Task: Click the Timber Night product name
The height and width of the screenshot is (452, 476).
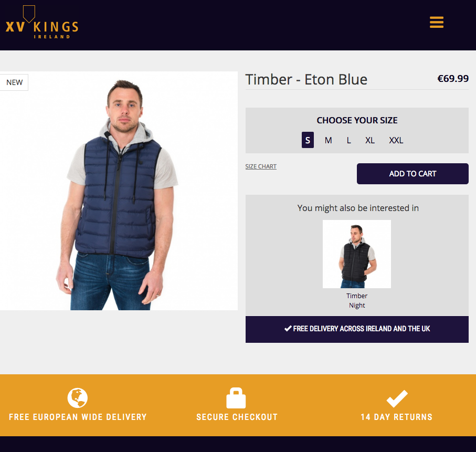Action: click(x=357, y=300)
